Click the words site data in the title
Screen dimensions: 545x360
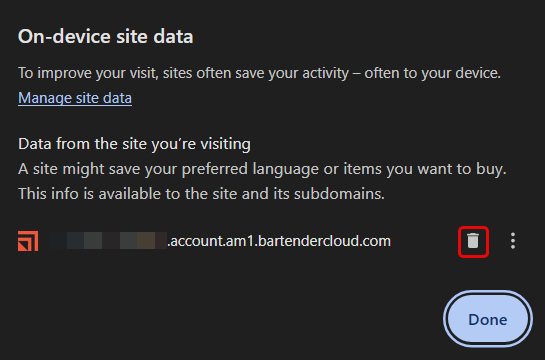click(155, 36)
